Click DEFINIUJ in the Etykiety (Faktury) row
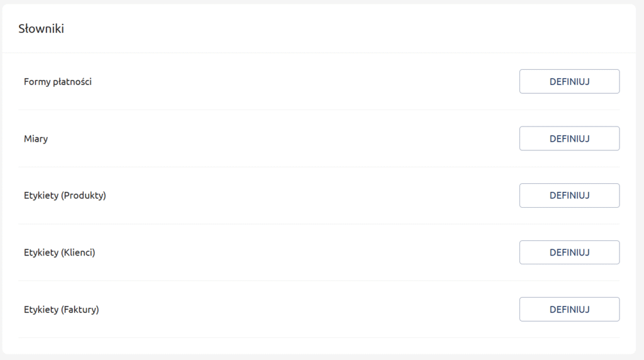The width and height of the screenshot is (644, 360). 569,309
